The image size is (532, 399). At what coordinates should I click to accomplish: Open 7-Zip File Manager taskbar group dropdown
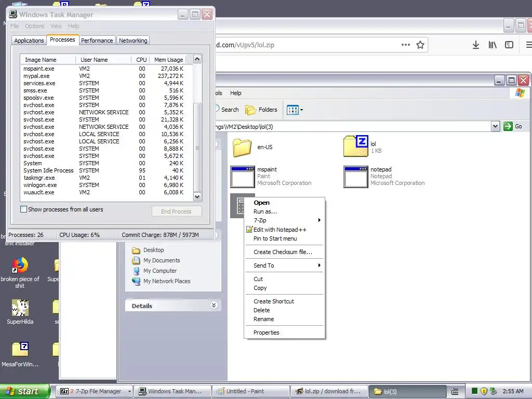tap(129, 392)
